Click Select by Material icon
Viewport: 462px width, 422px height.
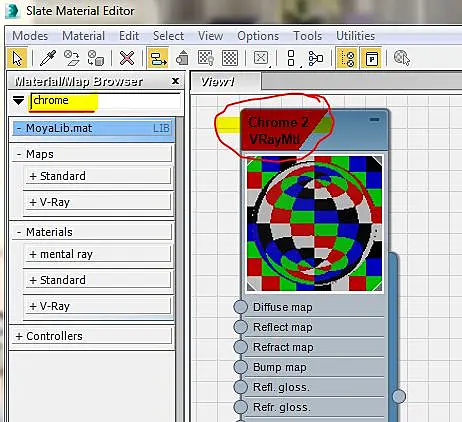[x=401, y=58]
